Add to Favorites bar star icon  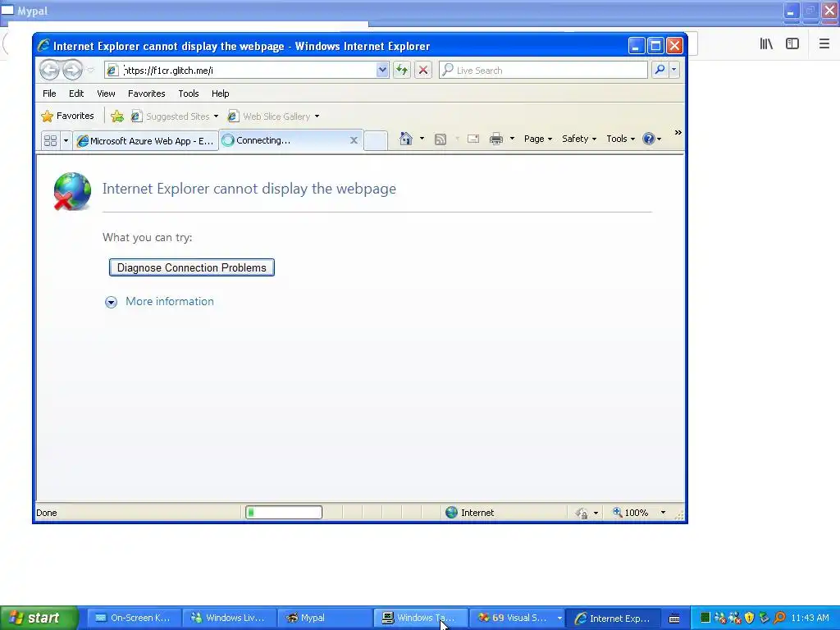click(117, 116)
